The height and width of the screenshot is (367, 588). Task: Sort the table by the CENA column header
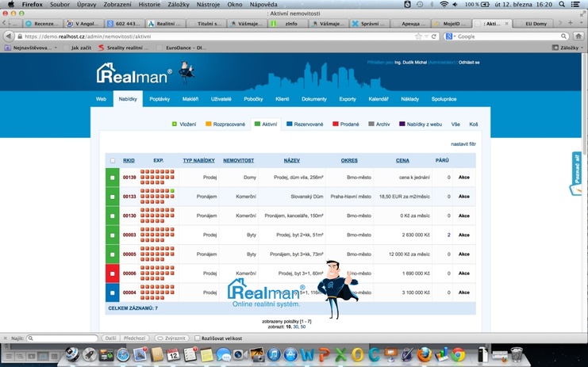point(402,160)
